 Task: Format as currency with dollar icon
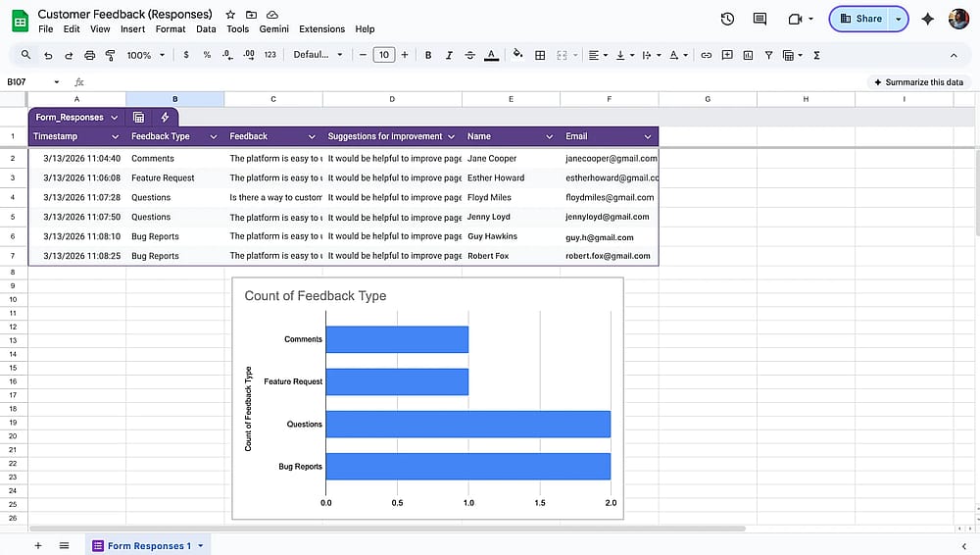click(x=186, y=55)
